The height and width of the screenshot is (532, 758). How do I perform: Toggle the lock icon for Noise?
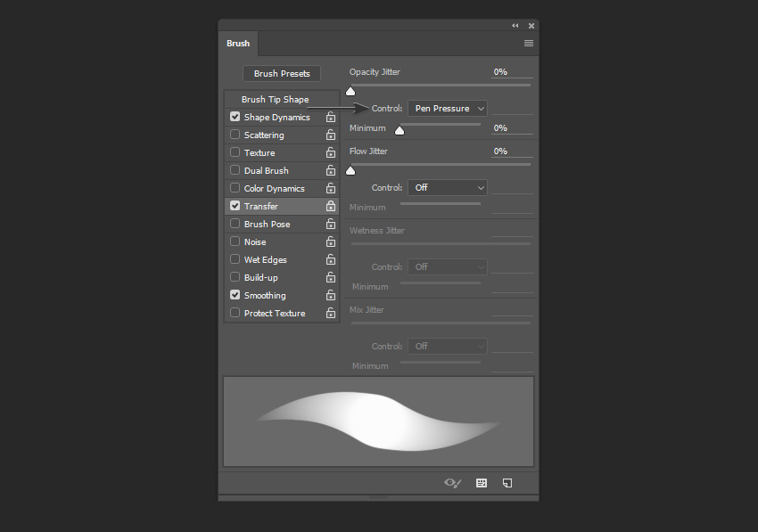point(331,242)
